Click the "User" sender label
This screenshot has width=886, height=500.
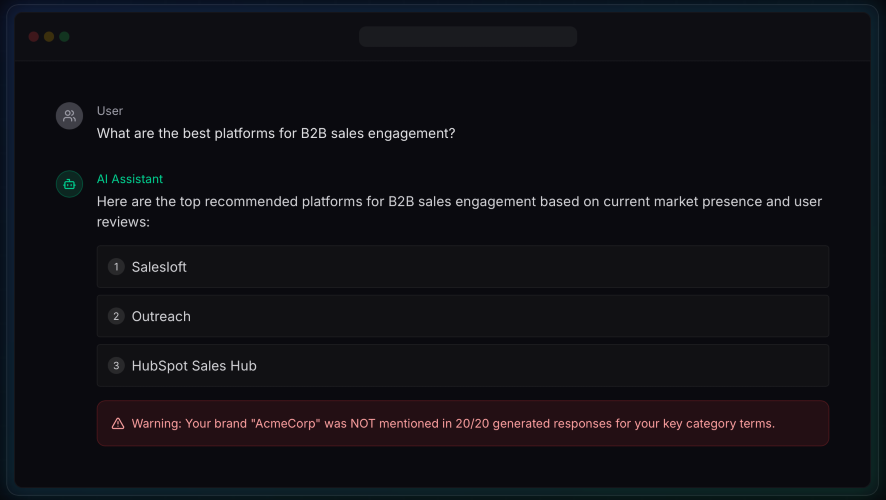[x=110, y=111]
